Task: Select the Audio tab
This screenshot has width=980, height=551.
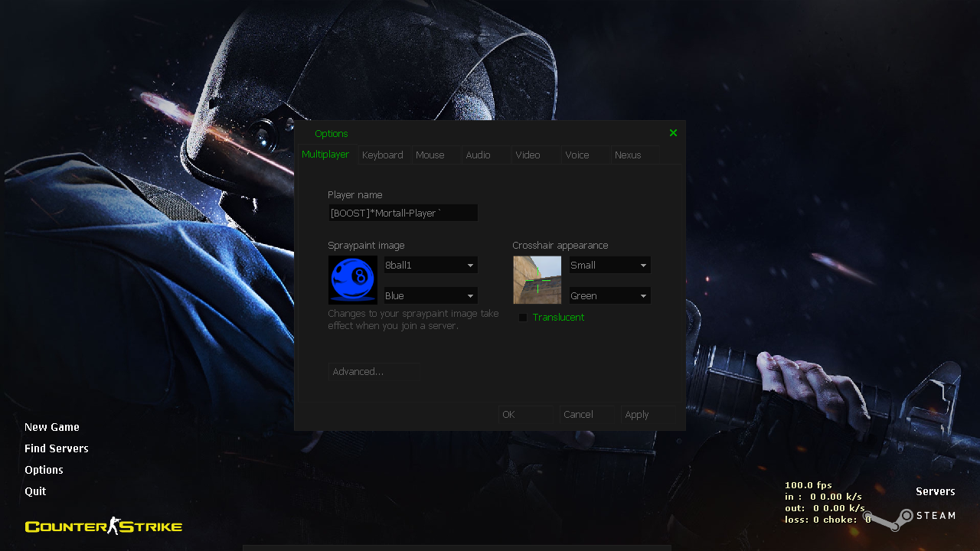Action: tap(479, 155)
